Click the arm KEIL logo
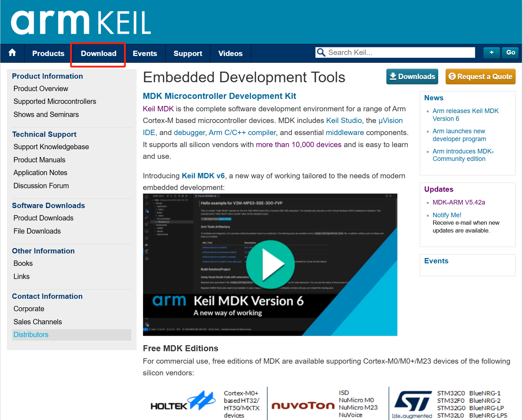523x420 pixels. coord(81,22)
